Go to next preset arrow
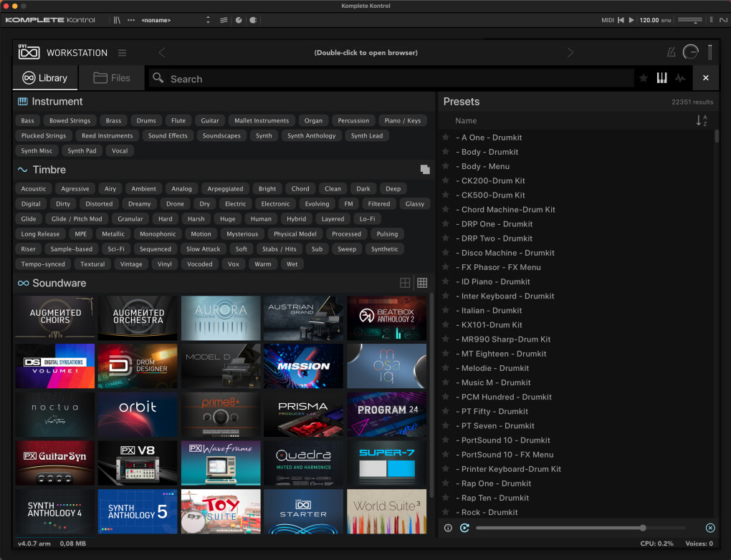The image size is (731, 560). pyautogui.click(x=570, y=53)
